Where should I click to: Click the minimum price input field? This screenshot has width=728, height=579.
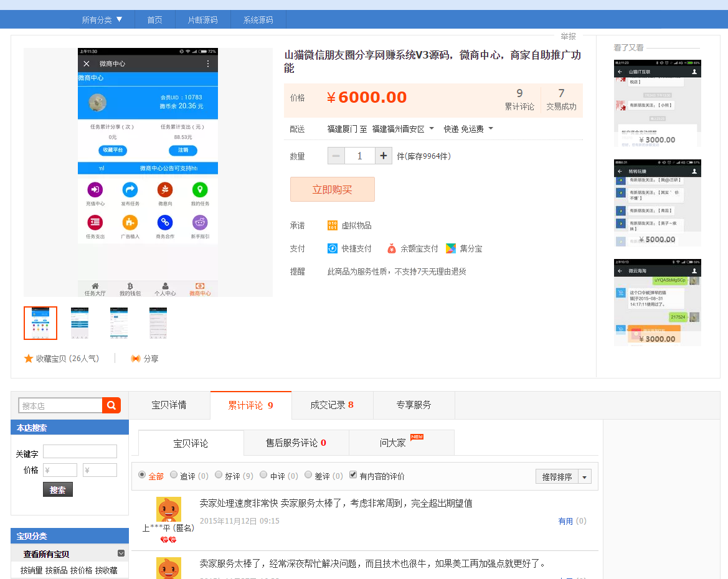point(60,470)
